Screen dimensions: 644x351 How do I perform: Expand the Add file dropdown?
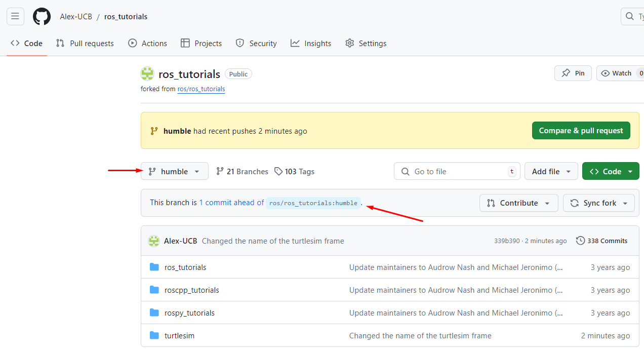coord(551,171)
